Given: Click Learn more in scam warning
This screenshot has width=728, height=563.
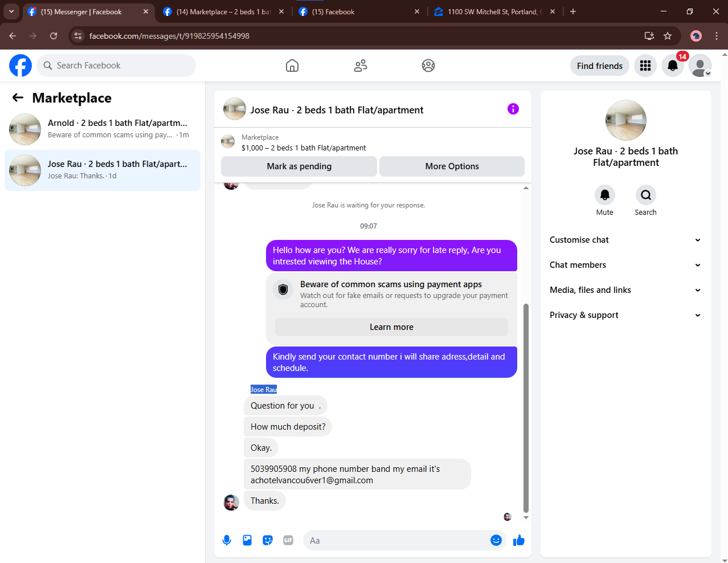Looking at the screenshot, I should pyautogui.click(x=391, y=327).
